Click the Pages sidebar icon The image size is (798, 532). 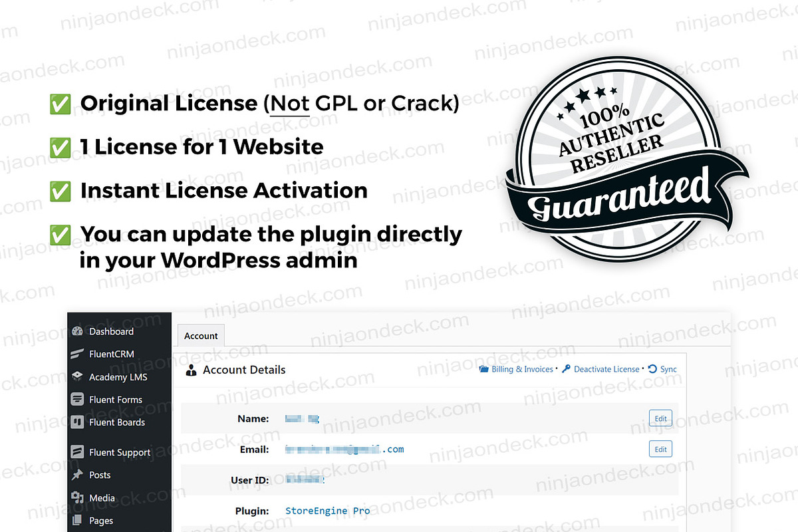click(77, 521)
